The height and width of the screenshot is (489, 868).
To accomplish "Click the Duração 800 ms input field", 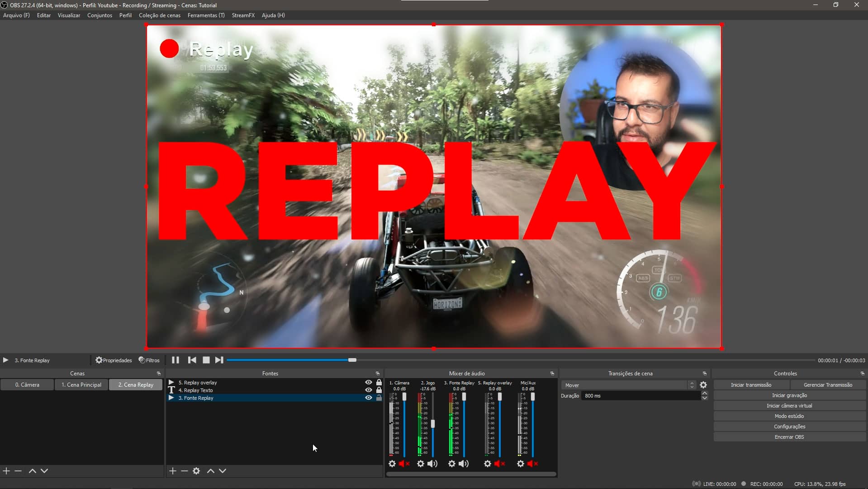I will 640,396.
